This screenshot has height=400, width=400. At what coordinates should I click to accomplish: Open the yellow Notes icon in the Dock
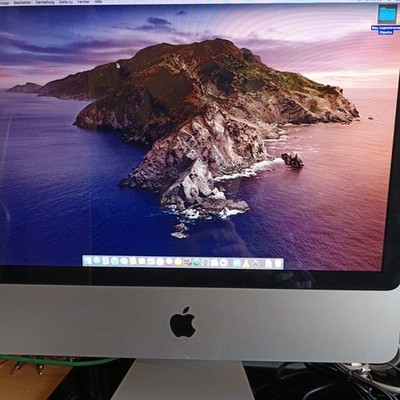133,261
